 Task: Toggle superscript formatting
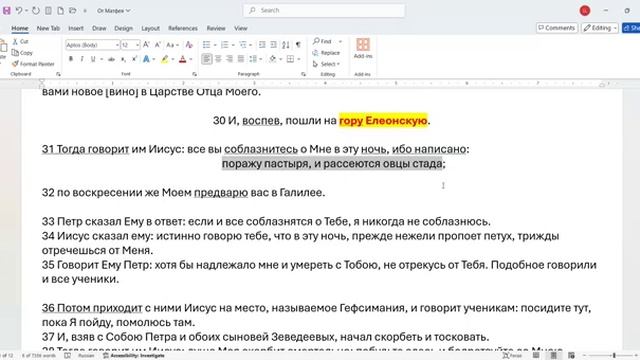click(134, 59)
